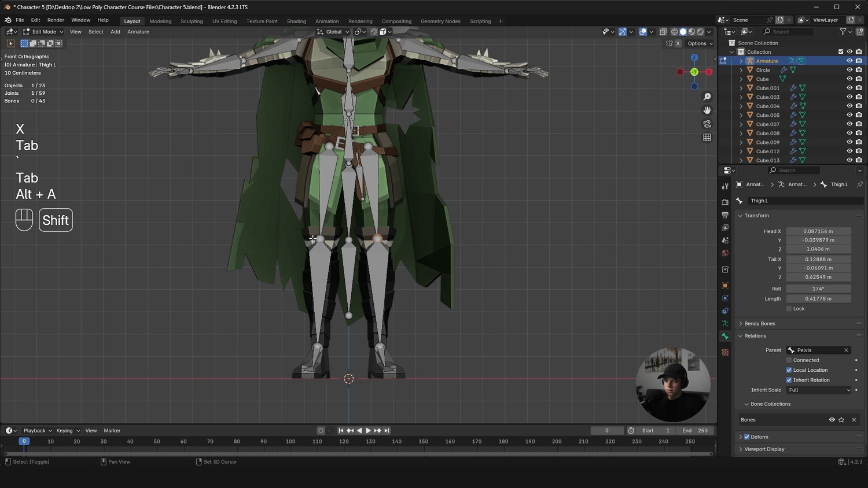
Task: Hide the Cube.004 object in outliner
Action: [x=849, y=106]
